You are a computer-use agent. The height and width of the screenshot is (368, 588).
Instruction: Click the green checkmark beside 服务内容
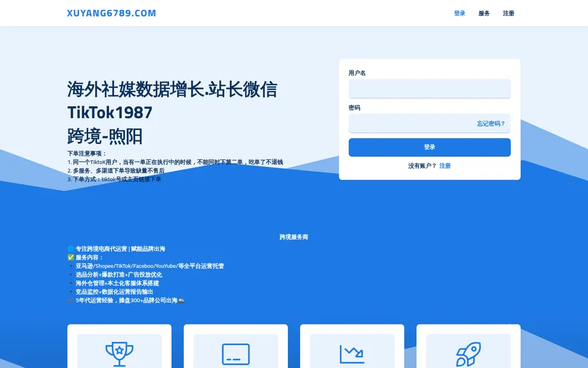pos(70,257)
